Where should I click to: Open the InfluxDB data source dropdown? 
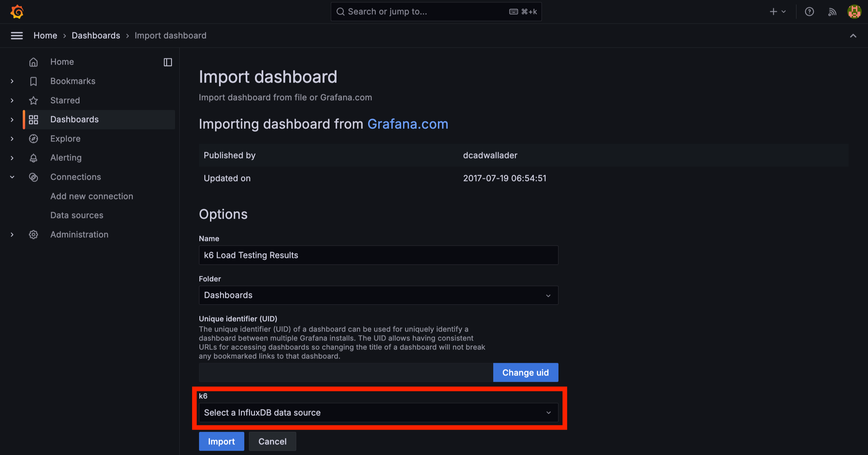click(x=378, y=412)
